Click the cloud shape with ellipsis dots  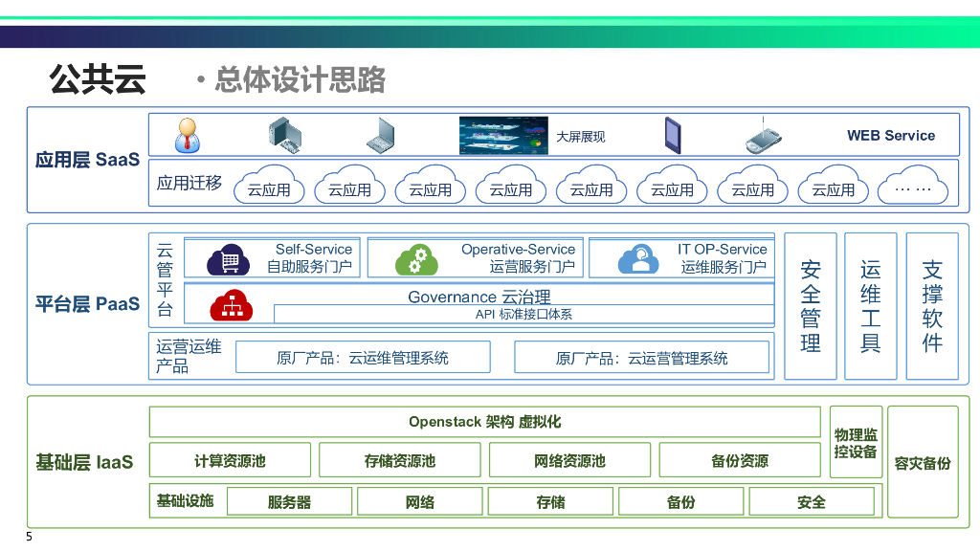tap(913, 185)
